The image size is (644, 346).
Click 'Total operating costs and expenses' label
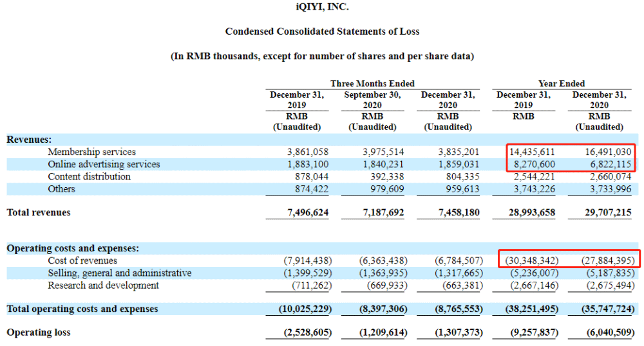point(82,309)
